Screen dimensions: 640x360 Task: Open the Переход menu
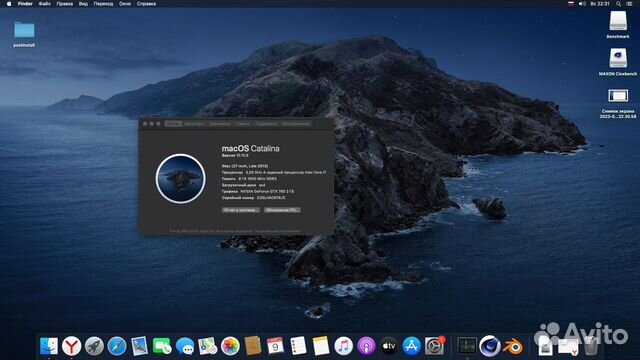coord(103,4)
